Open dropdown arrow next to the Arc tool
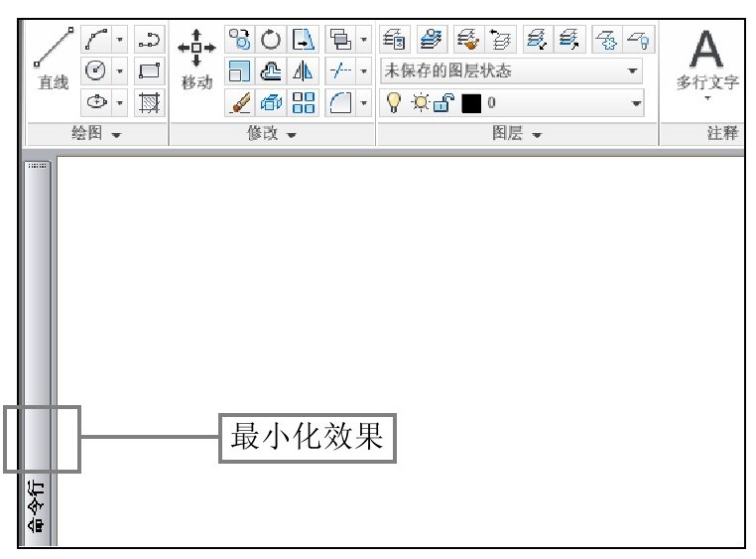This screenshot has height=559, width=756. click(120, 42)
